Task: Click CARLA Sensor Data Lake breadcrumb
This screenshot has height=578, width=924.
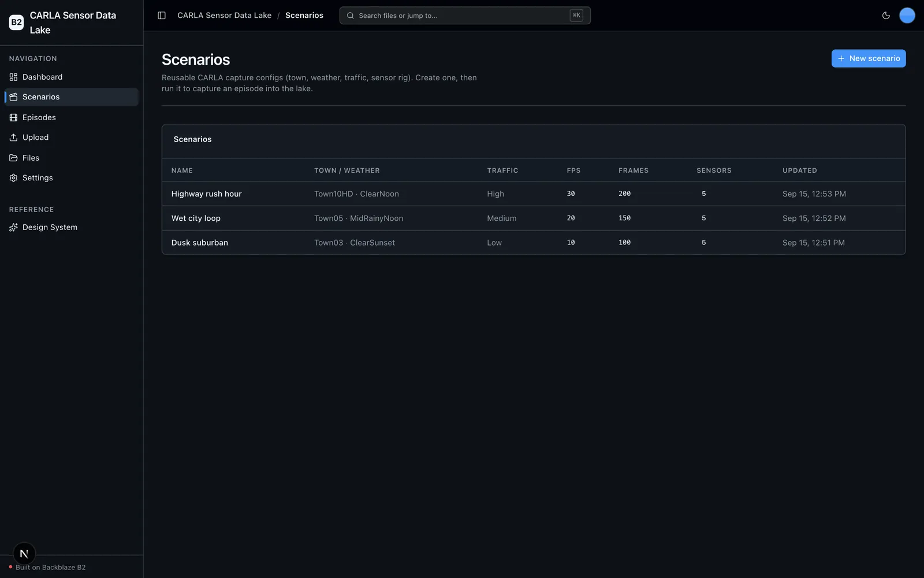Action: point(224,16)
